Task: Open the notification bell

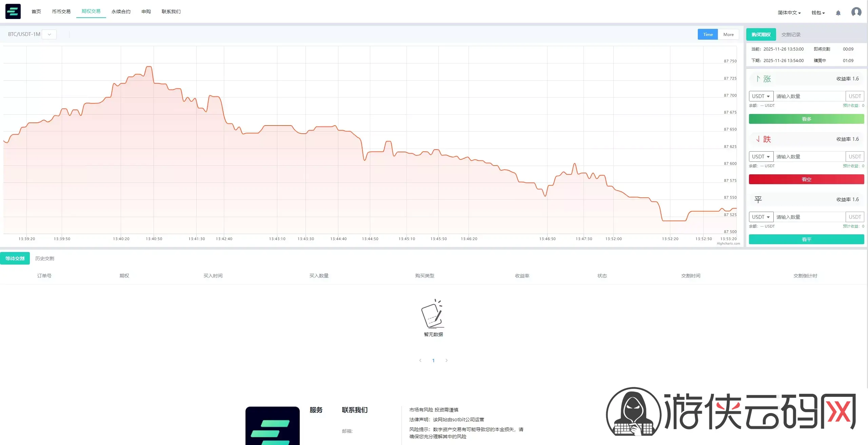Action: click(x=838, y=13)
